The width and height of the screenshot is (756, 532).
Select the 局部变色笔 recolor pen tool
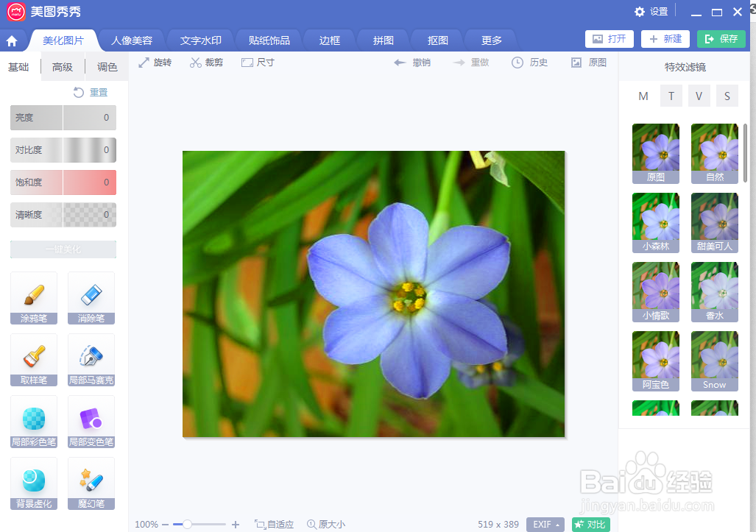point(91,422)
